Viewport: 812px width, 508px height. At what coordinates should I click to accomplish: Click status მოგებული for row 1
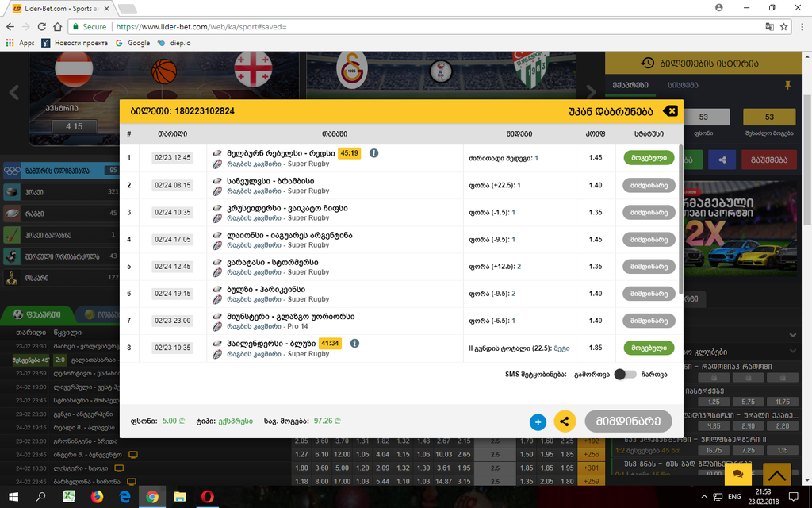click(649, 158)
